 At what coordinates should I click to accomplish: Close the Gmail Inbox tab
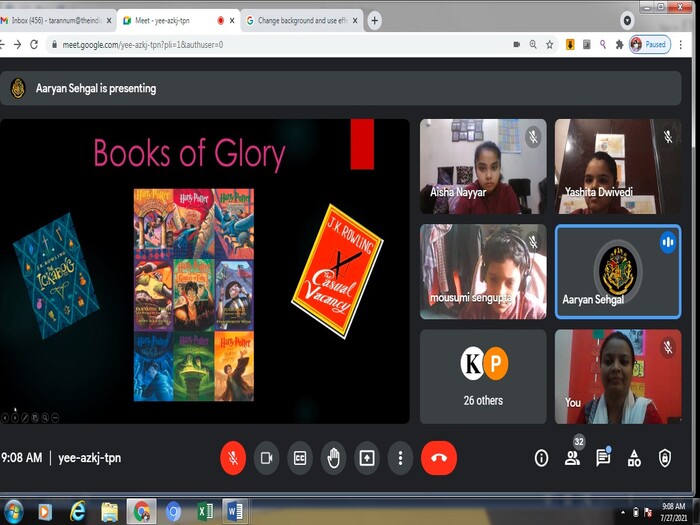point(109,21)
